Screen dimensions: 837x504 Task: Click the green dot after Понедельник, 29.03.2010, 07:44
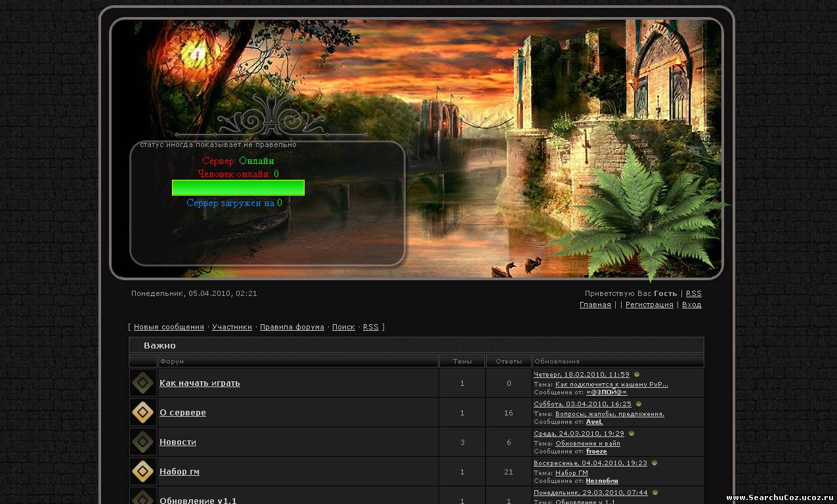coord(655,492)
